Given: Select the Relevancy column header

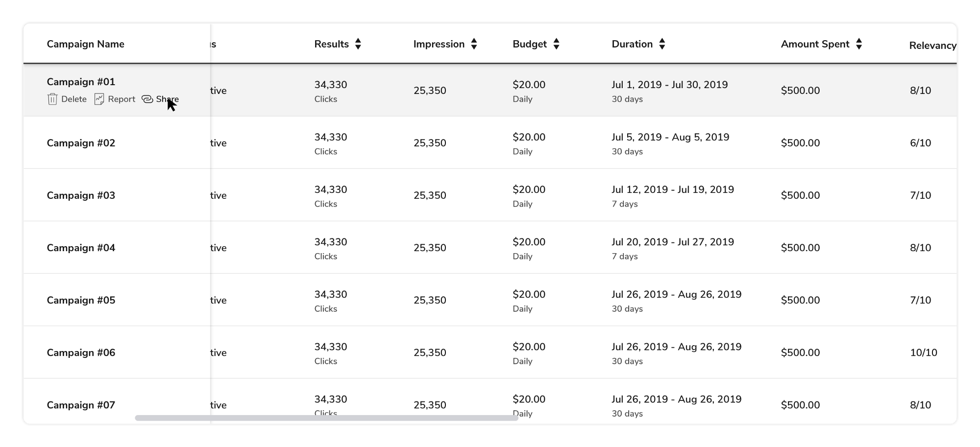Looking at the screenshot, I should pyautogui.click(x=932, y=46).
